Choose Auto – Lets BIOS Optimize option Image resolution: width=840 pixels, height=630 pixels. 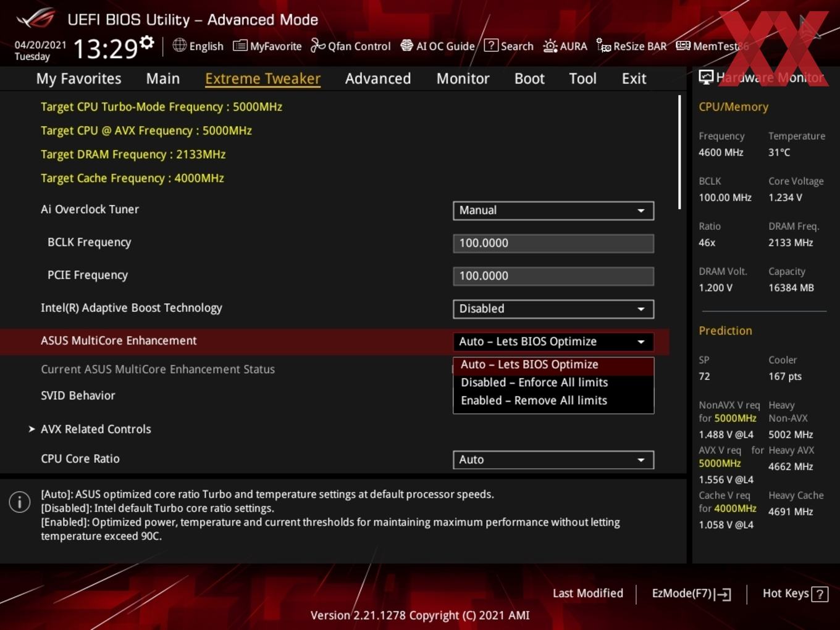click(553, 365)
